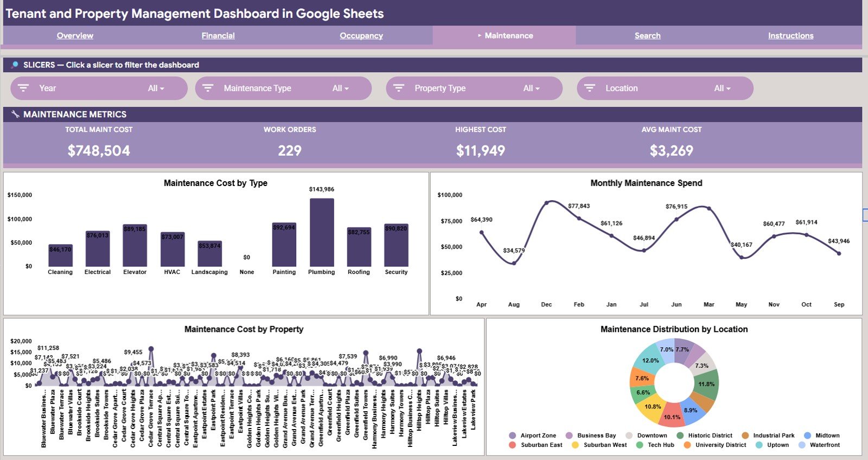The width and height of the screenshot is (868, 460).
Task: Click the magnifier icon beside SLICERS
Action: coord(15,65)
